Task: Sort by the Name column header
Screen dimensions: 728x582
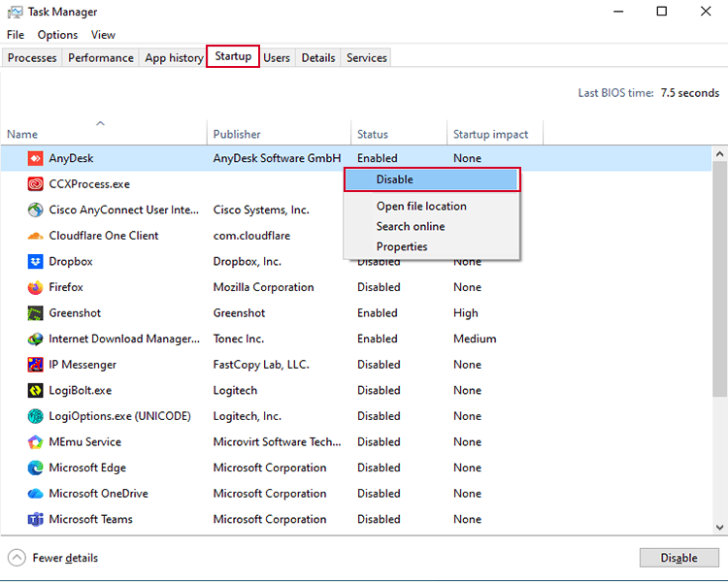Action: [104, 132]
